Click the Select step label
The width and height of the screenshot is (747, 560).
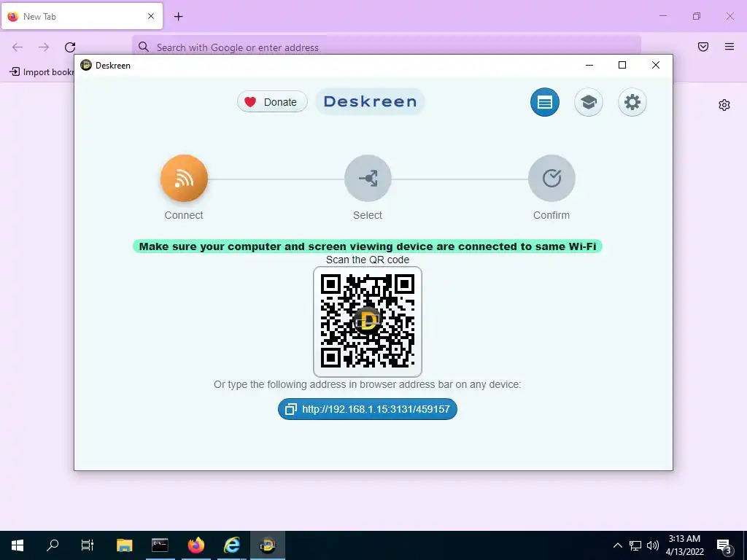click(x=368, y=215)
